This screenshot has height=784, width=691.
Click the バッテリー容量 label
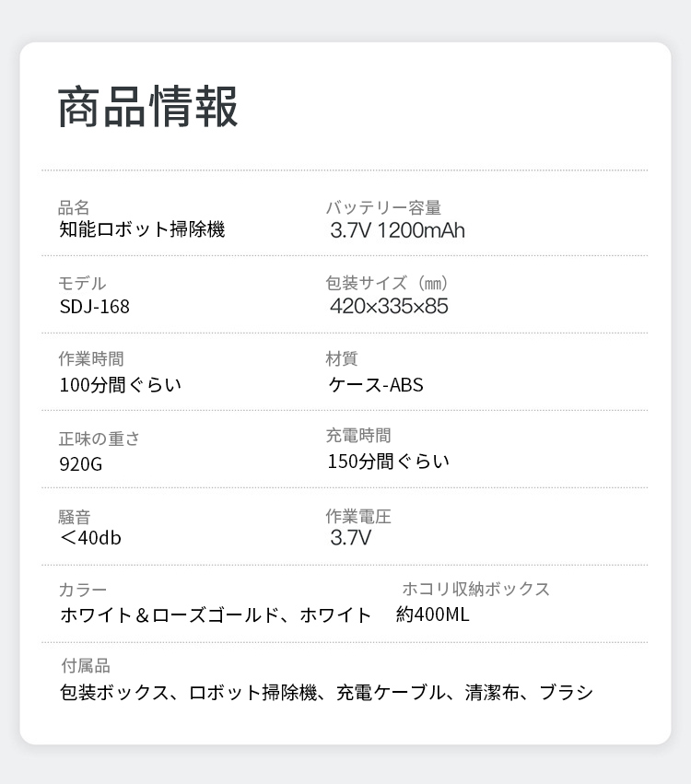pyautogui.click(x=383, y=208)
